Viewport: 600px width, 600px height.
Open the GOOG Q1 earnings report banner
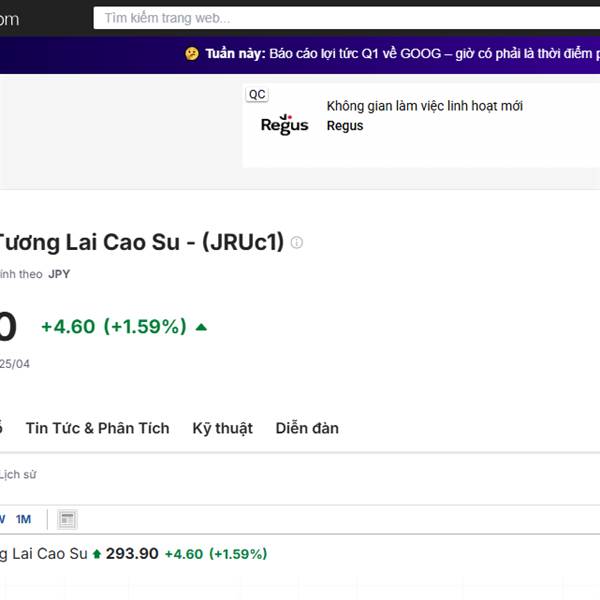point(392,54)
